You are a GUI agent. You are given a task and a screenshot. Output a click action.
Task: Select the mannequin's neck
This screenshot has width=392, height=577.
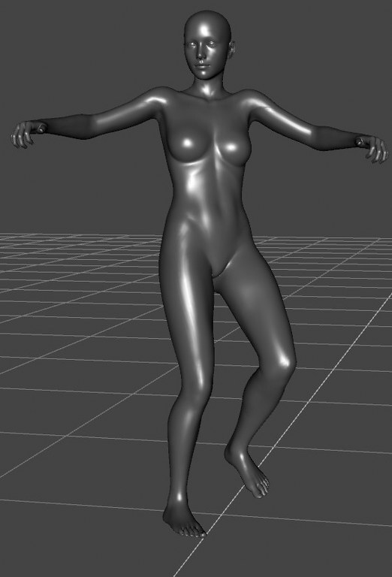coord(208,86)
